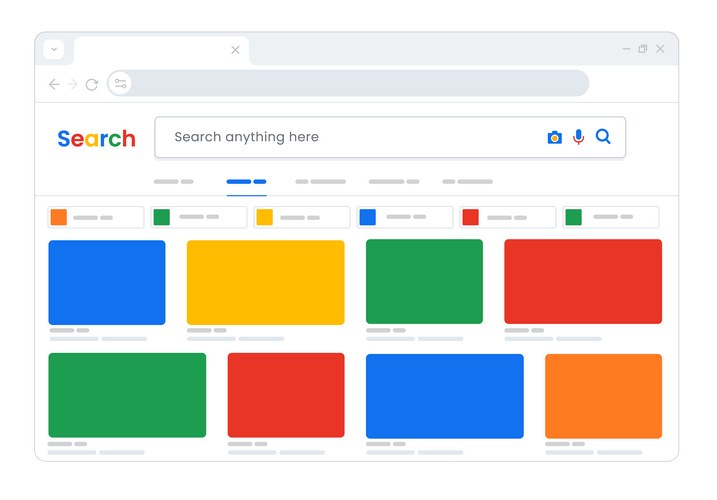
Task: Click the yellow filter chip
Action: (301, 217)
